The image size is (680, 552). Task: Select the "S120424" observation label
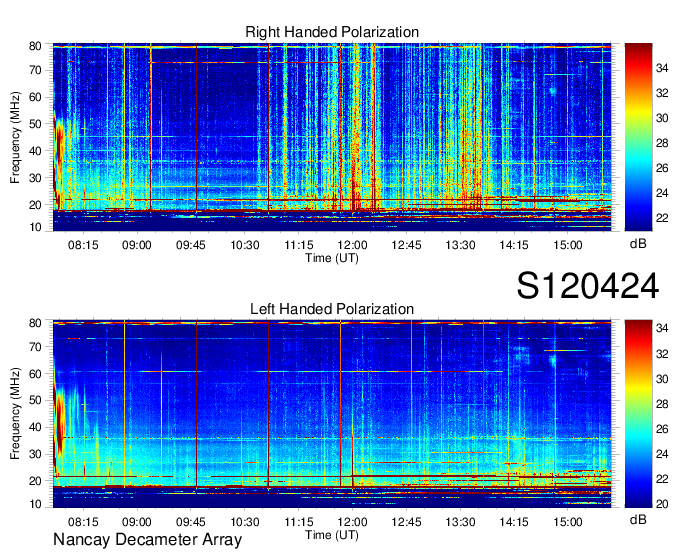coord(588,286)
